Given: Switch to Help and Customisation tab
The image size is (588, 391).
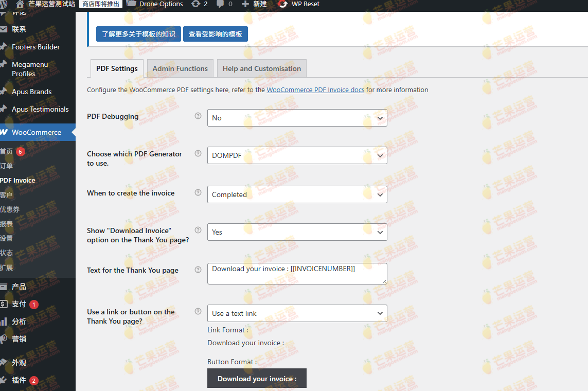Looking at the screenshot, I should pyautogui.click(x=262, y=68).
